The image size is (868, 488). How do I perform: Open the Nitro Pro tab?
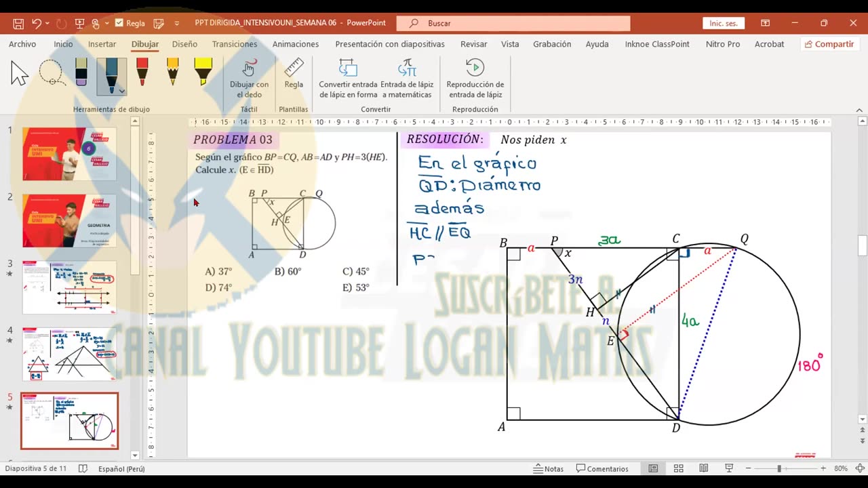click(723, 44)
